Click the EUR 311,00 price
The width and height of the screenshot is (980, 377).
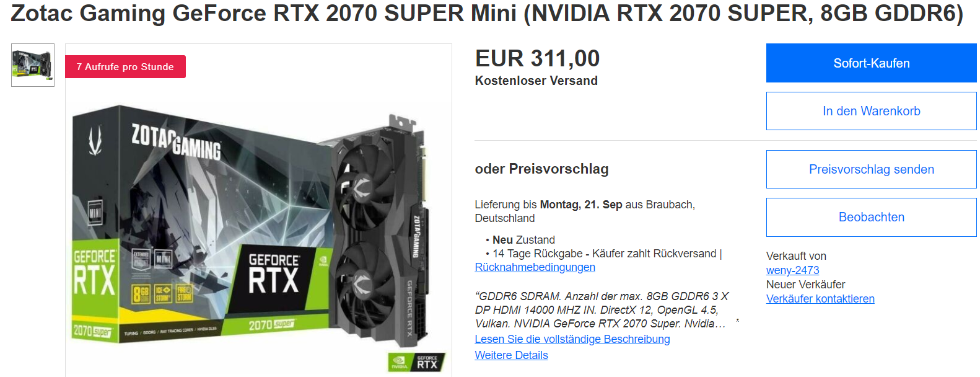pos(537,58)
